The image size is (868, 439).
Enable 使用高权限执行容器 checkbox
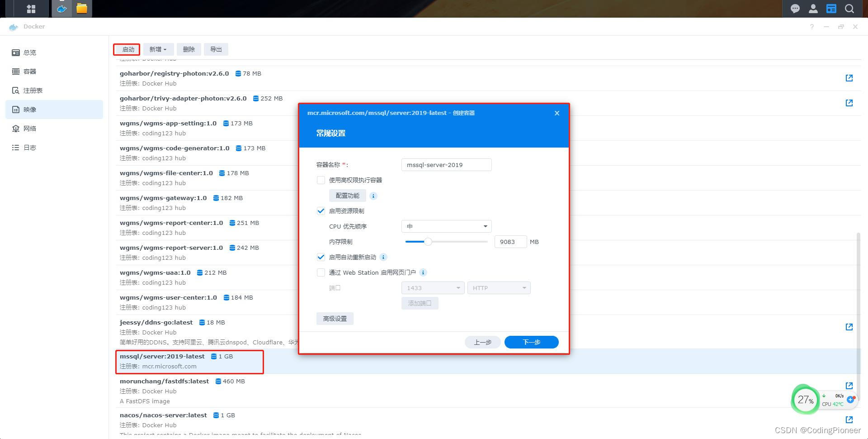click(321, 180)
